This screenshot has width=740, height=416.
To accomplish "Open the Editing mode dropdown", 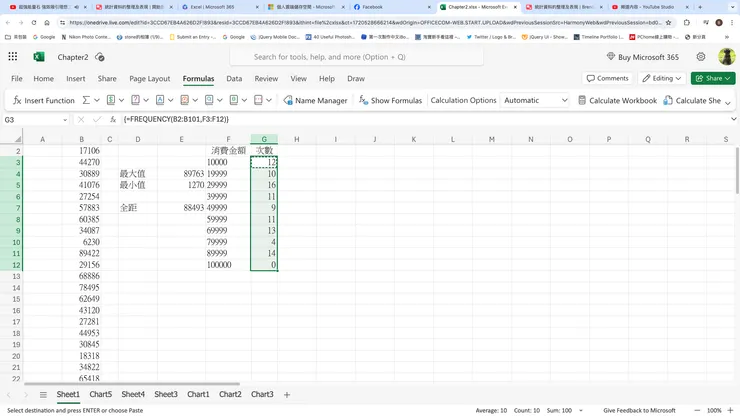I will pyautogui.click(x=662, y=78).
